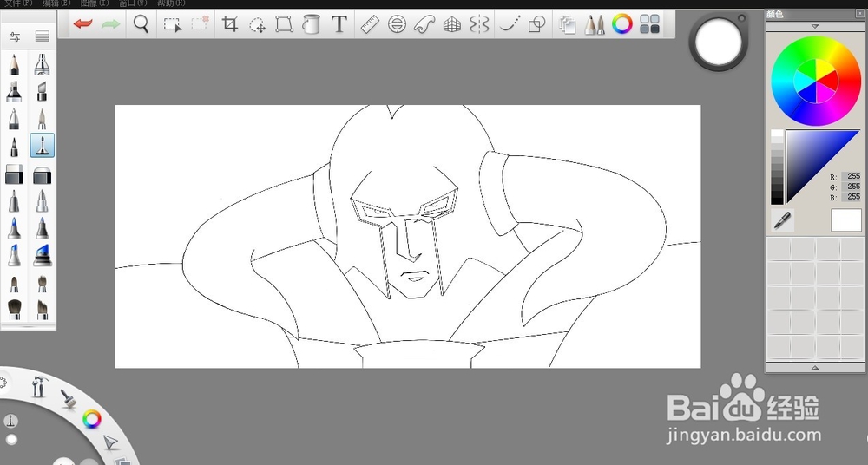Choose the chisel tip pen
Screen dimensions: 868x465
[x=42, y=91]
